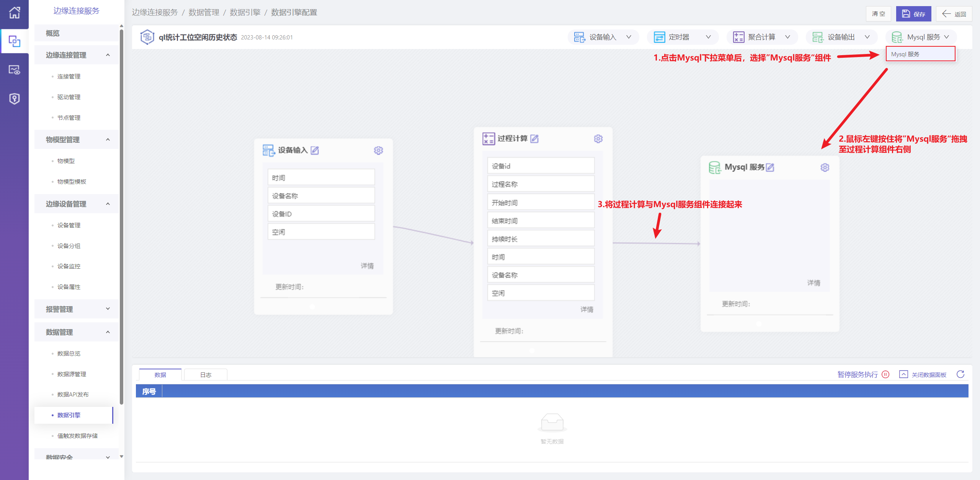Click 数据引擎 in the breadcrumb
The height and width of the screenshot is (480, 980).
pyautogui.click(x=245, y=12)
